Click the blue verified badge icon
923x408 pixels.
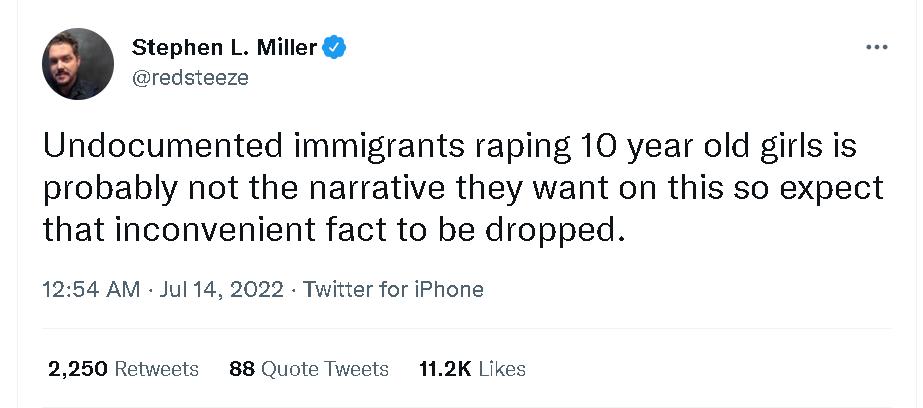(336, 46)
